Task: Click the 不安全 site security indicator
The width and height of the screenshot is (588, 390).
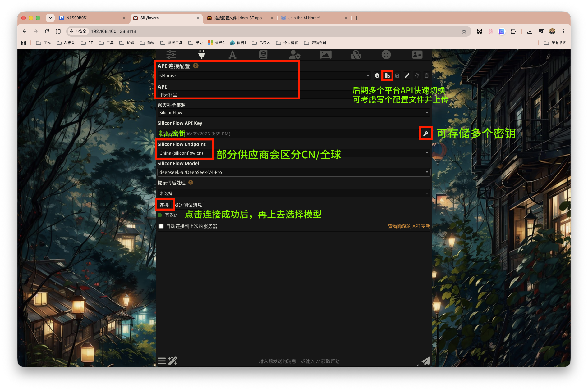Action: pyautogui.click(x=78, y=31)
